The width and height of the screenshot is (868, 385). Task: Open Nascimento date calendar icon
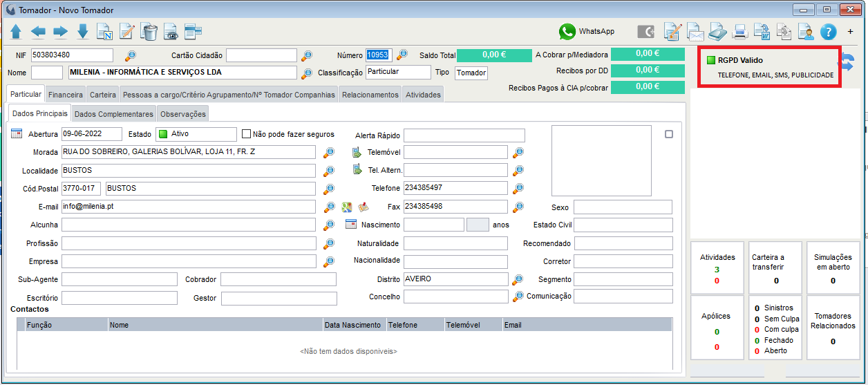click(350, 224)
